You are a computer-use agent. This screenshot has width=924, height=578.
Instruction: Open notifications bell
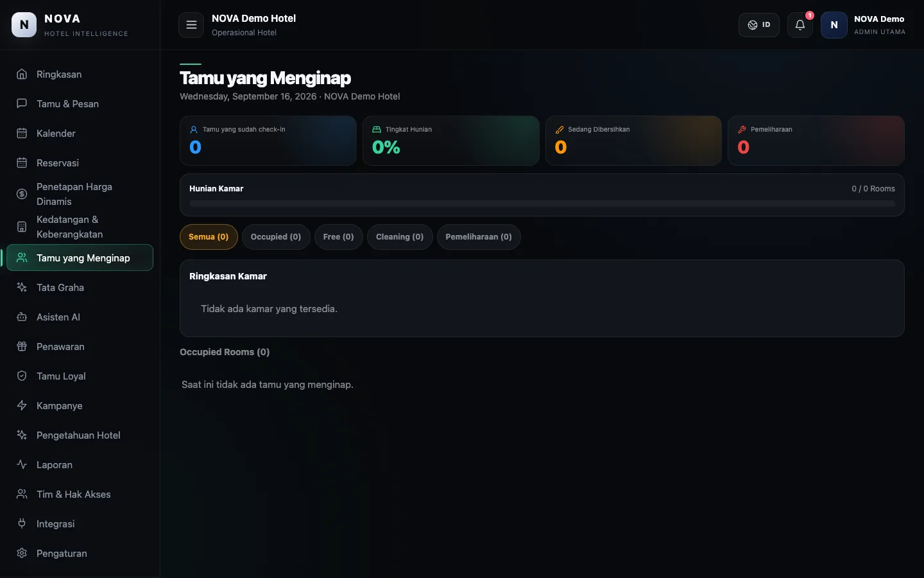click(800, 25)
